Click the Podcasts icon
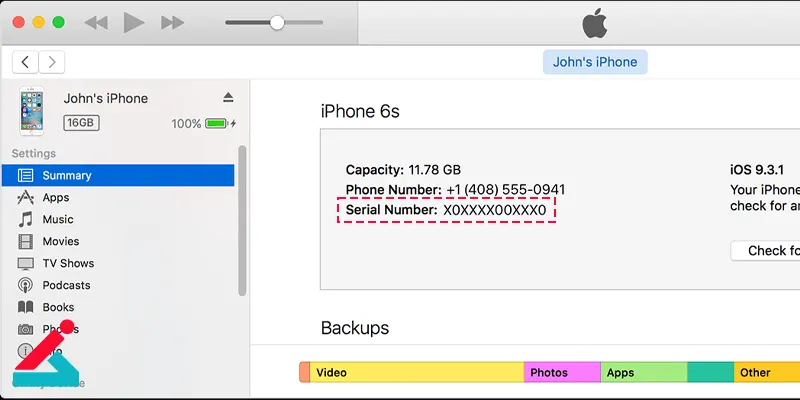 coord(26,285)
